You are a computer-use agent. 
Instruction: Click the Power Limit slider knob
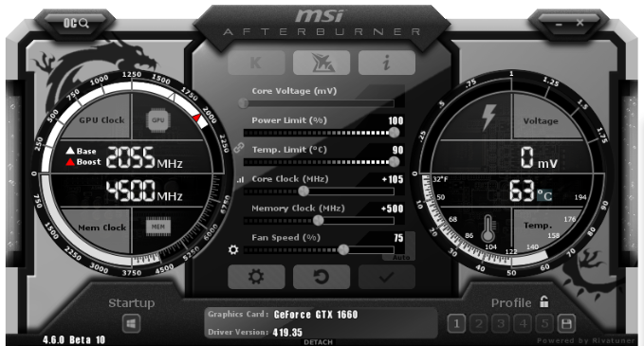(394, 132)
